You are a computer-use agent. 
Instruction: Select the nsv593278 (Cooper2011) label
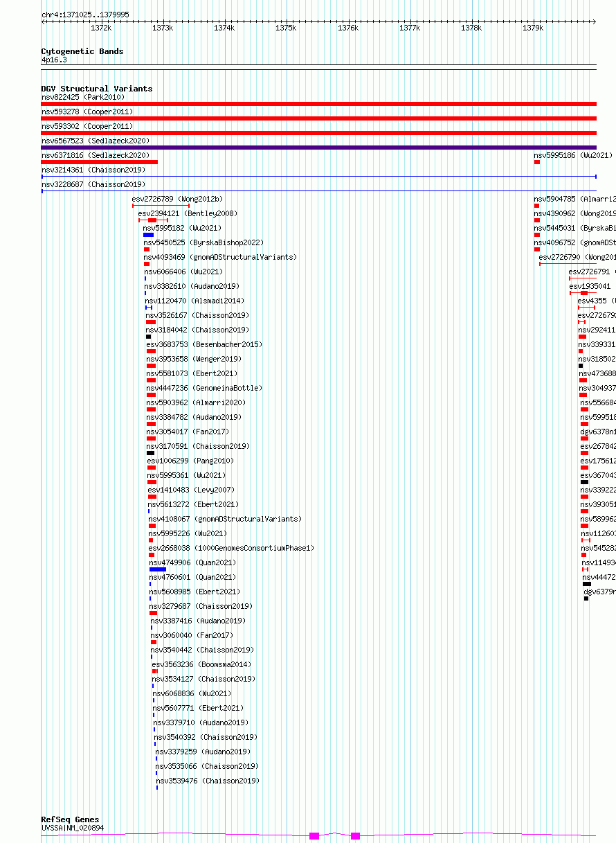(x=87, y=112)
